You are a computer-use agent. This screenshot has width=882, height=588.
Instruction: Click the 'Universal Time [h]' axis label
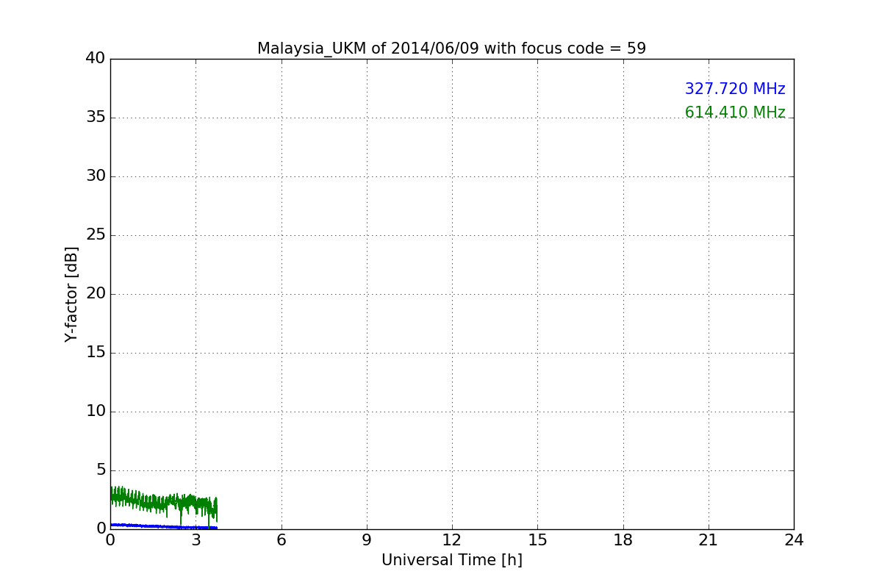click(x=451, y=560)
